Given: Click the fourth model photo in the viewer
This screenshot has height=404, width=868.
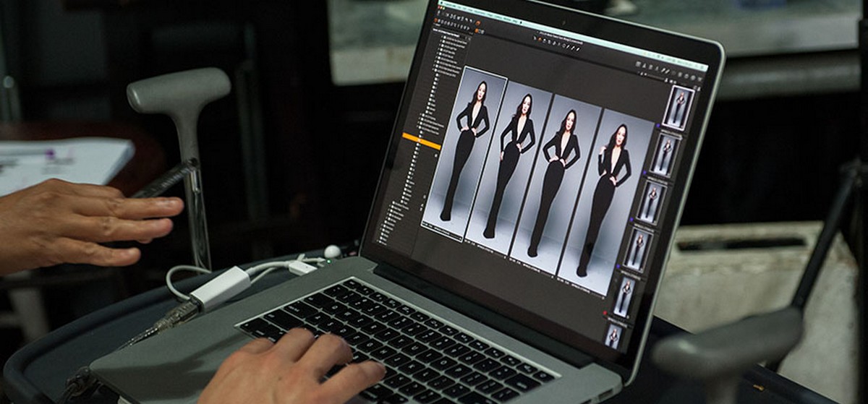Looking at the screenshot, I should [606, 195].
